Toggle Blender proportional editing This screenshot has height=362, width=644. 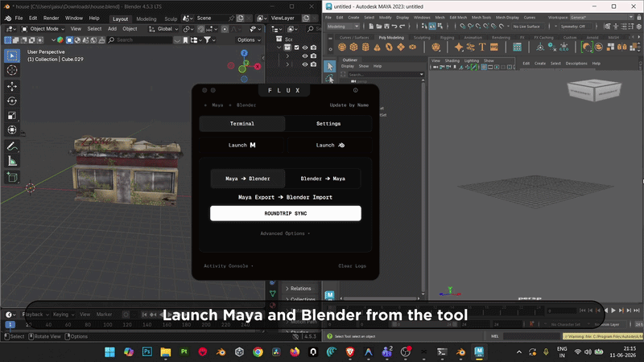(x=225, y=29)
